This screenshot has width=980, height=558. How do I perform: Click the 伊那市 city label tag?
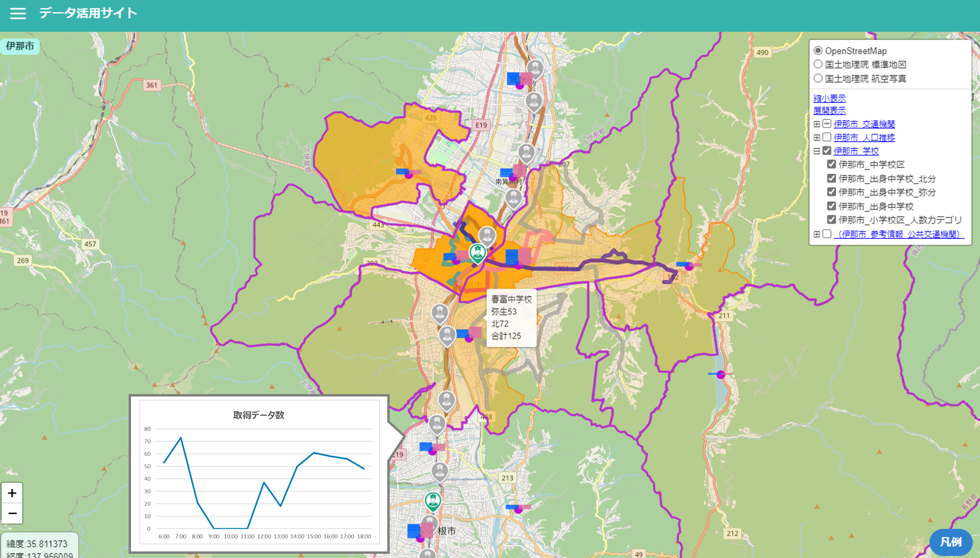pyautogui.click(x=20, y=46)
